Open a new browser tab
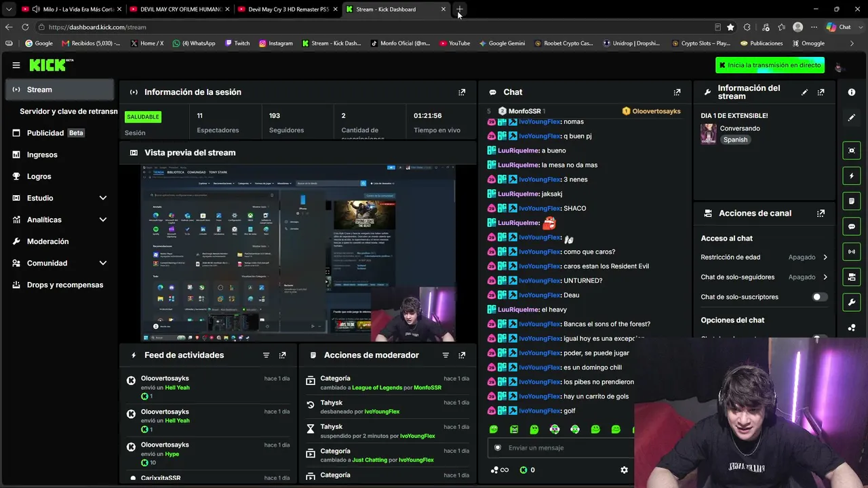This screenshot has height=488, width=868. pyautogui.click(x=460, y=9)
